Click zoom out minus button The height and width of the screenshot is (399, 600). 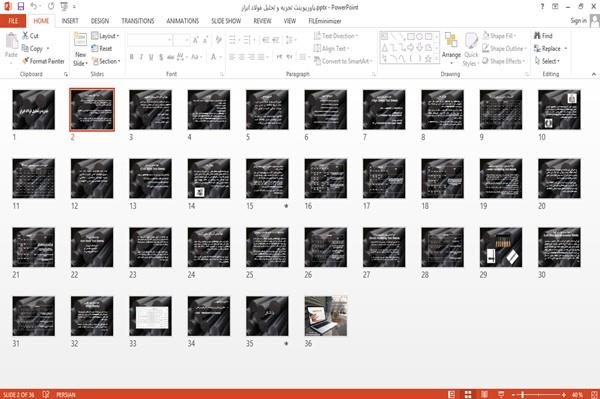514,394
